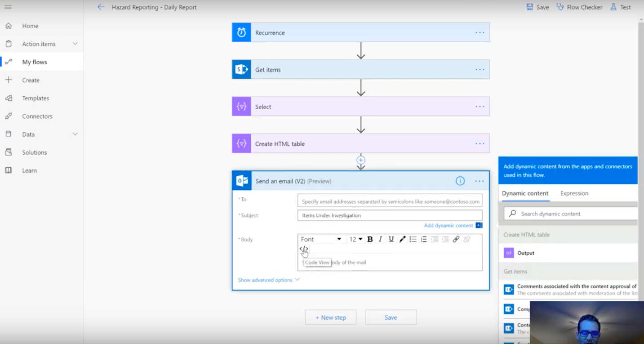The height and width of the screenshot is (344, 644).
Task: Click the search magnifier icon
Action: coord(512,214)
